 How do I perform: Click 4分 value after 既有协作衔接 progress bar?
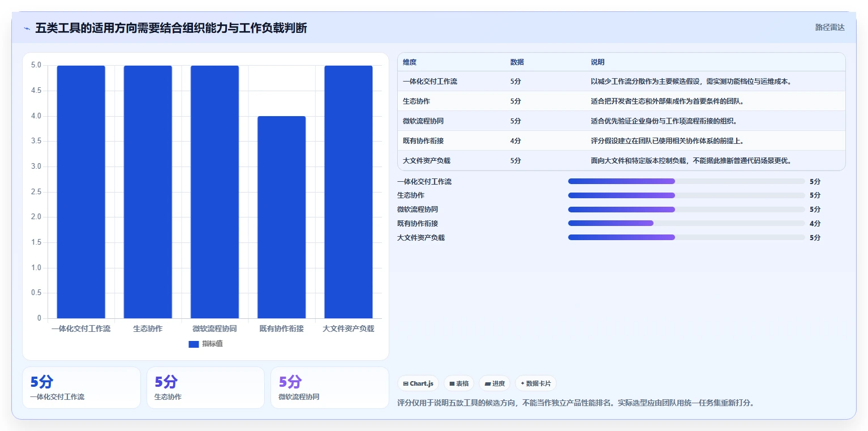(x=815, y=224)
